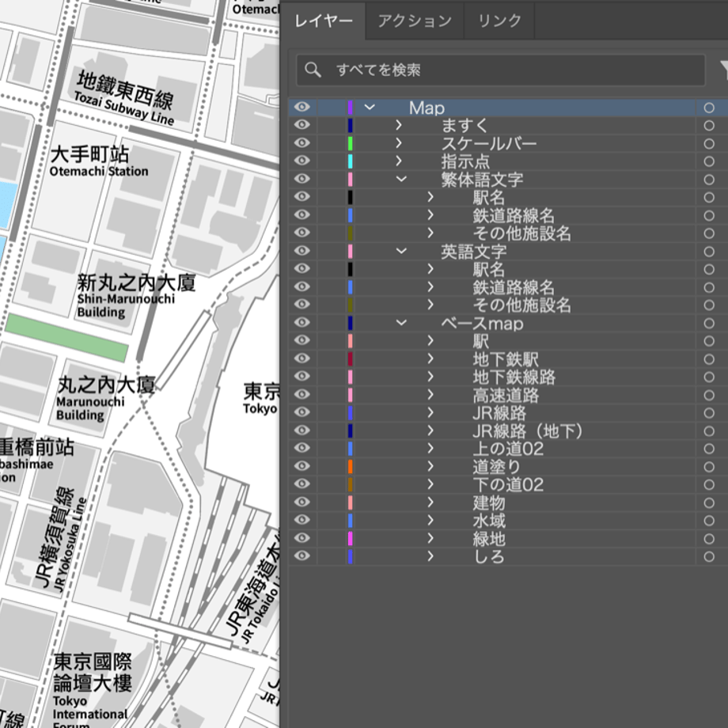The width and height of the screenshot is (728, 728).
Task: Toggle visibility of しろ layer
Action: pos(301,555)
